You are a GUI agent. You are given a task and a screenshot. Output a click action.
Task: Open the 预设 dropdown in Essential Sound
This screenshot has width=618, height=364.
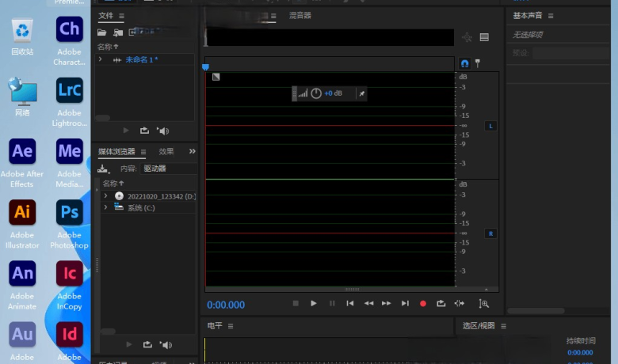(x=570, y=53)
